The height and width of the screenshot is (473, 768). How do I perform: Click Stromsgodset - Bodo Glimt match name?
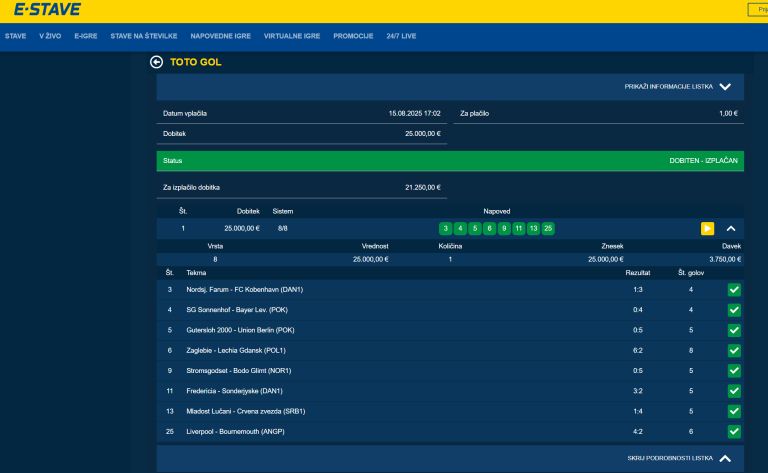point(239,371)
